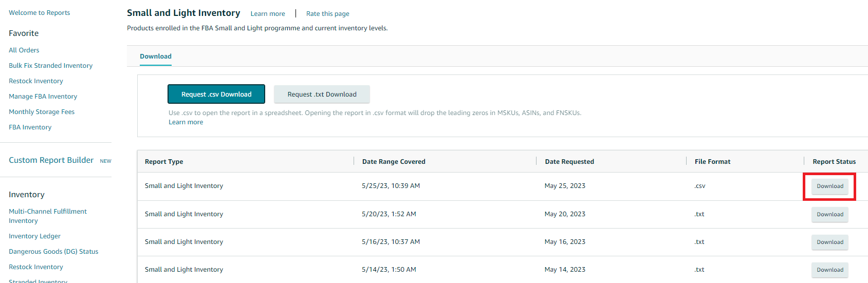Image resolution: width=868 pixels, height=283 pixels.
Task: Open Learn more next to page title
Action: pos(268,14)
